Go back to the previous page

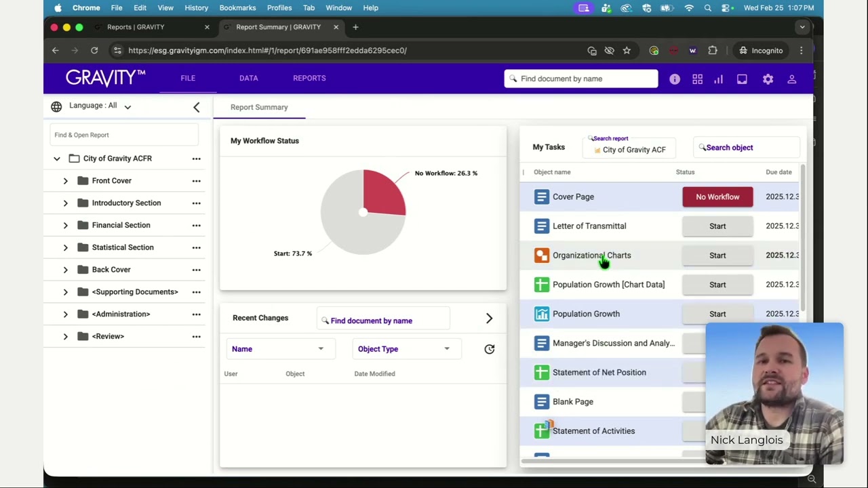tap(56, 50)
